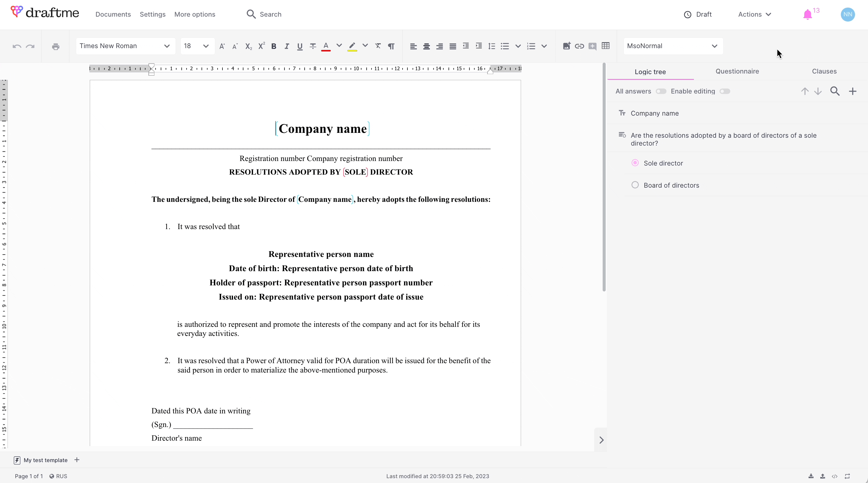The height and width of the screenshot is (483, 868).
Task: Open the notifications bell
Action: (807, 15)
